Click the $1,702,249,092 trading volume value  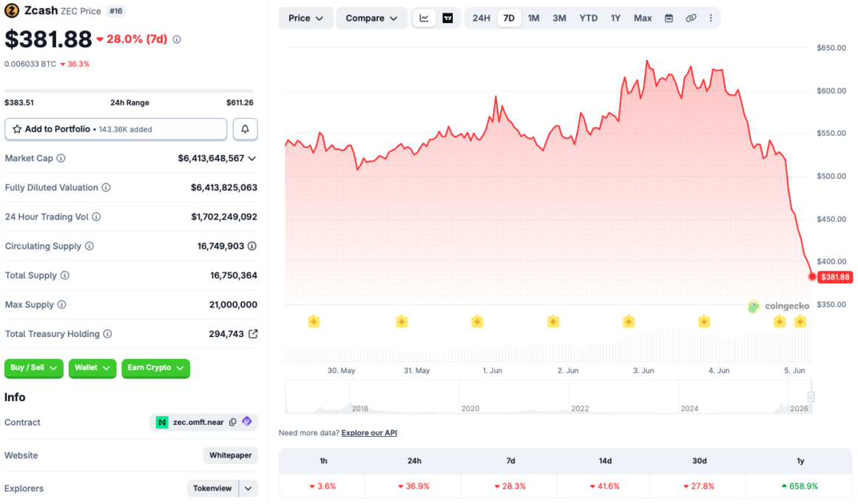224,217
